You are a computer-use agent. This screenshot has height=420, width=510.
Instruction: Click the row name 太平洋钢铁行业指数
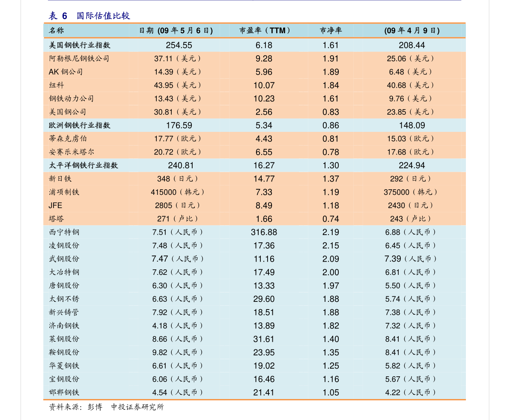pos(83,165)
